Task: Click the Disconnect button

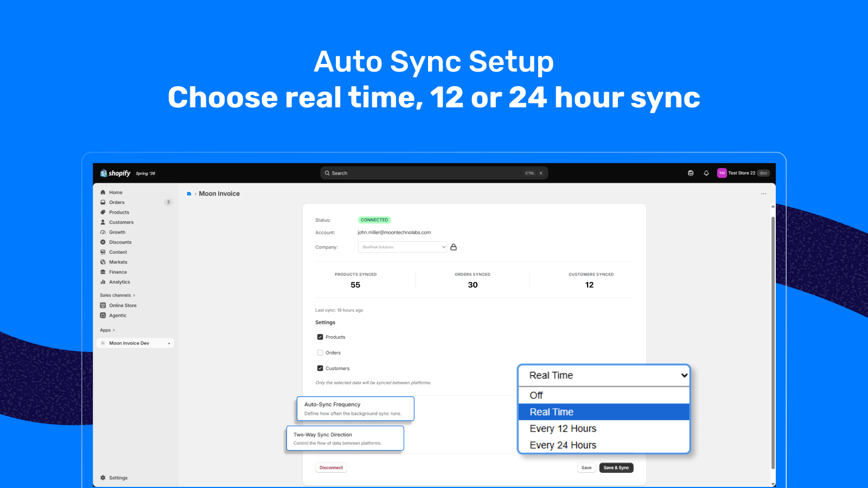Action: tap(331, 468)
